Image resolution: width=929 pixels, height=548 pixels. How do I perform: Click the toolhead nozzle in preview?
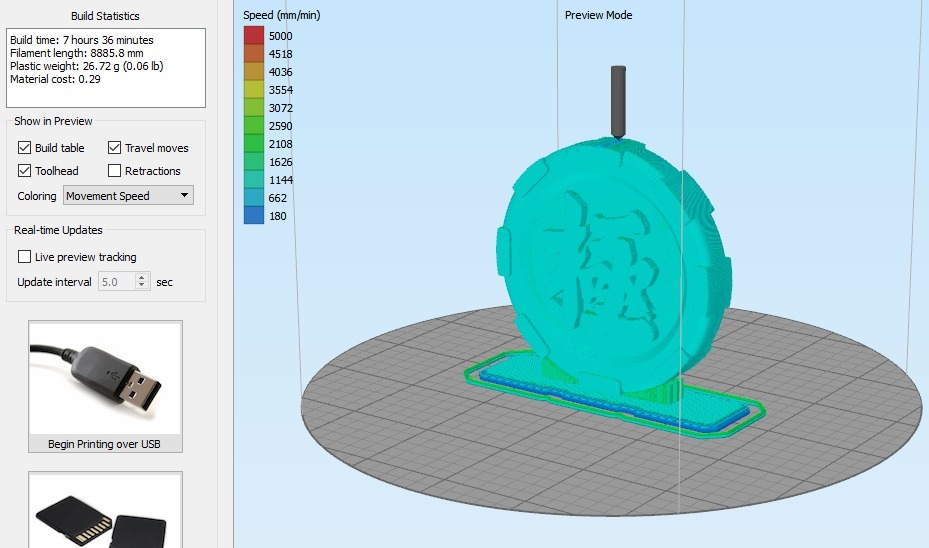[618, 102]
